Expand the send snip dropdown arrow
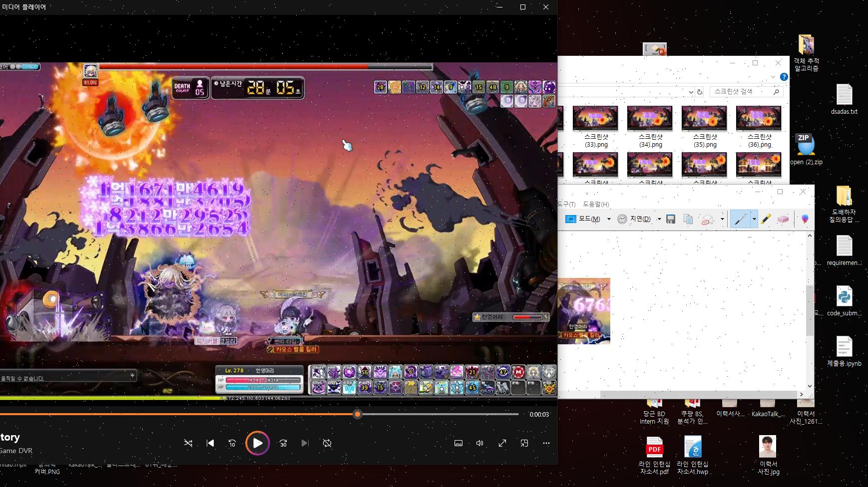This screenshot has height=487, width=868. pyautogui.click(x=722, y=219)
